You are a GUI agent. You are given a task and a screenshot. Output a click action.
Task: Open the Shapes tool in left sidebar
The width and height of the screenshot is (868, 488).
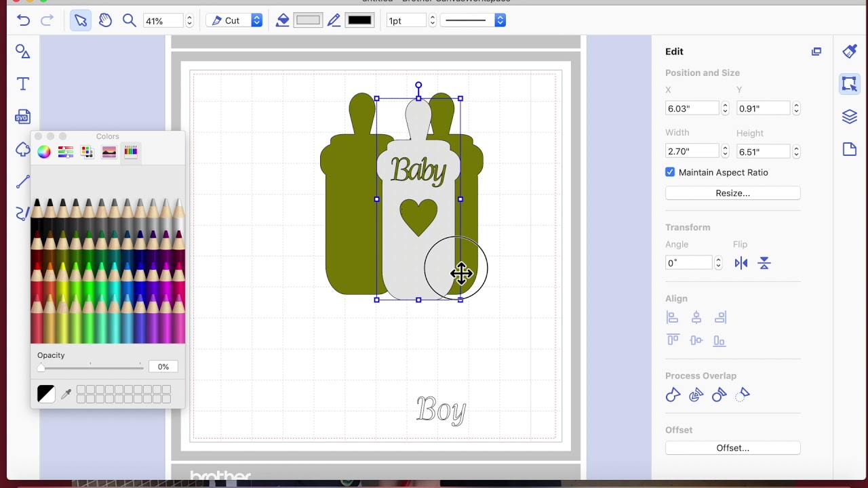click(23, 52)
